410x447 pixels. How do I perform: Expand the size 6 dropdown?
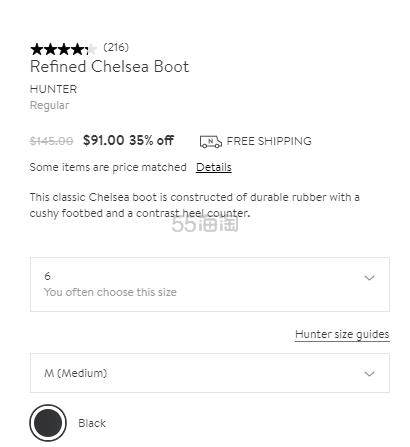point(210,284)
